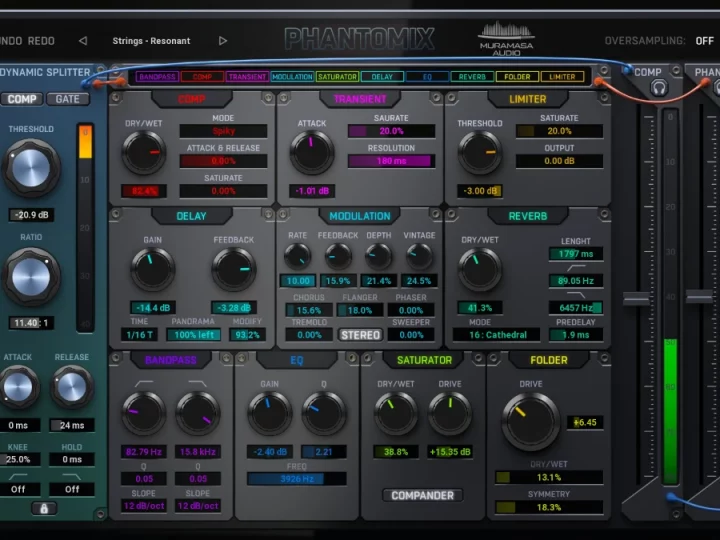Click the Folder Drive knob
The height and width of the screenshot is (540, 720).
tap(531, 422)
